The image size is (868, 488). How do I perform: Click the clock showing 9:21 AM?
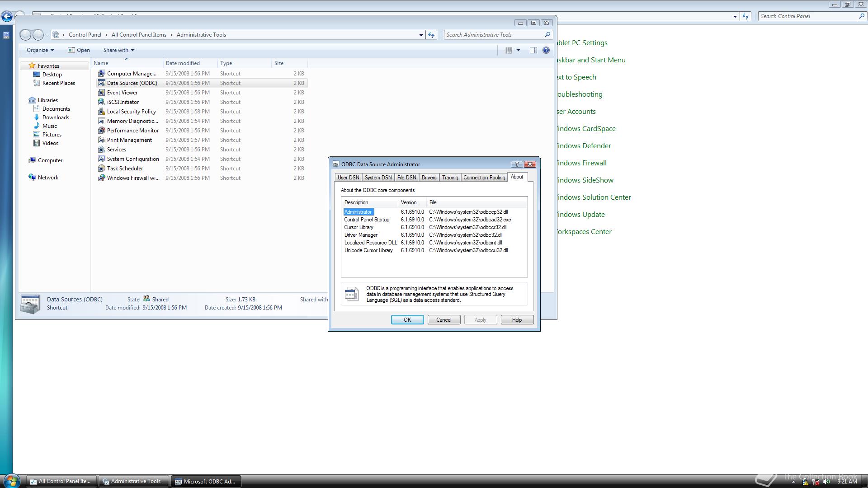tap(847, 482)
